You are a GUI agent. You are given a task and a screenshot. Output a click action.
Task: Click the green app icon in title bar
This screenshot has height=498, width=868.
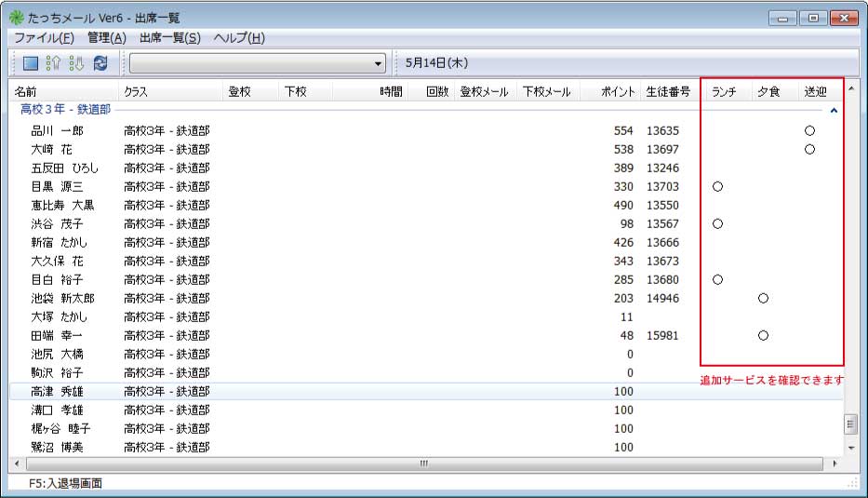pyautogui.click(x=16, y=19)
